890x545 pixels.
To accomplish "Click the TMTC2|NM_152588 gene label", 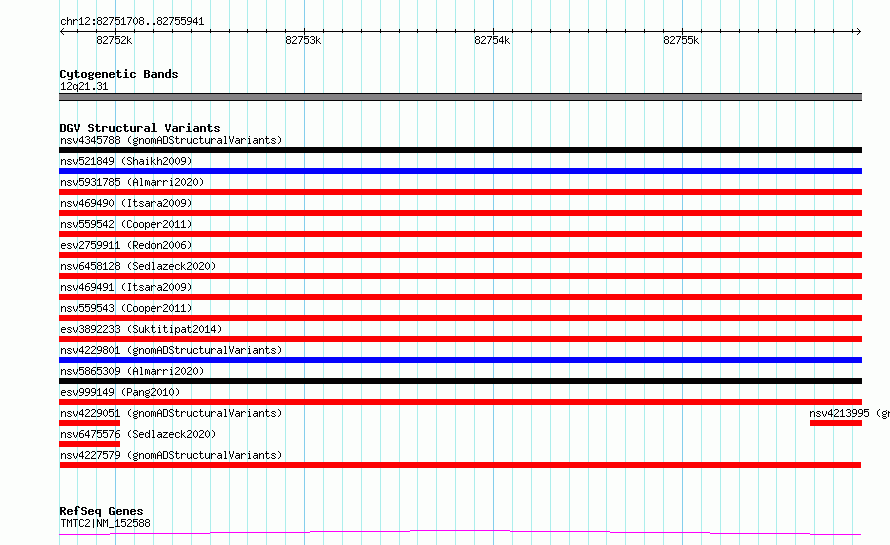I will click(105, 523).
